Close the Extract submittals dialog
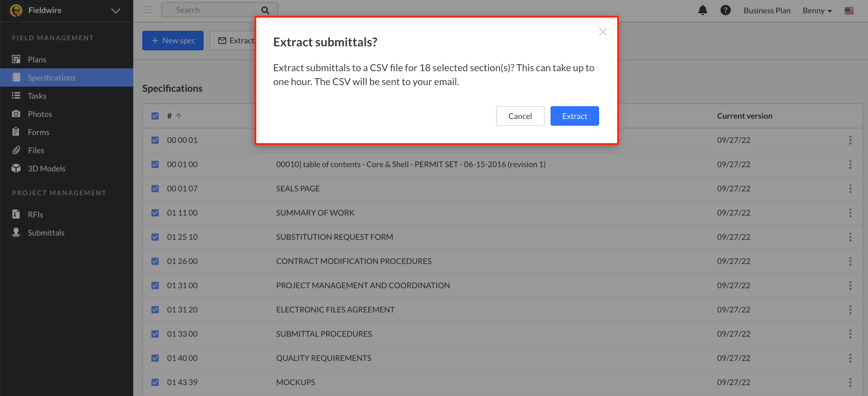868x396 pixels. [x=602, y=32]
